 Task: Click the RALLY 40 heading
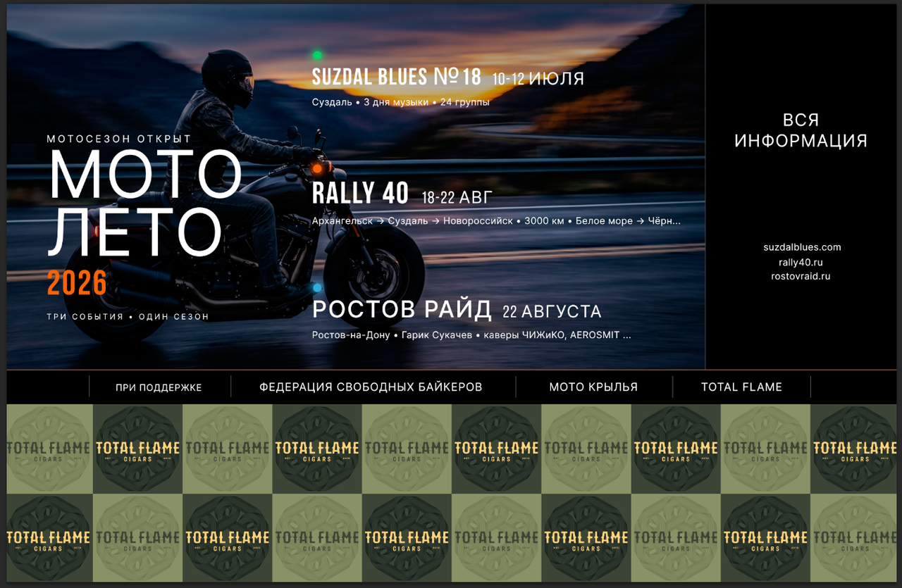coord(360,193)
